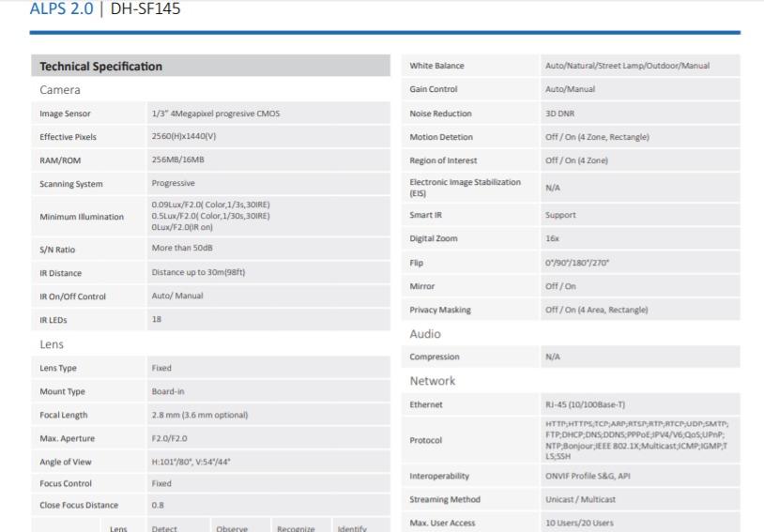Select the '0°/90°/180°/270°' value
This screenshot has width=764, height=532.
click(x=577, y=263)
